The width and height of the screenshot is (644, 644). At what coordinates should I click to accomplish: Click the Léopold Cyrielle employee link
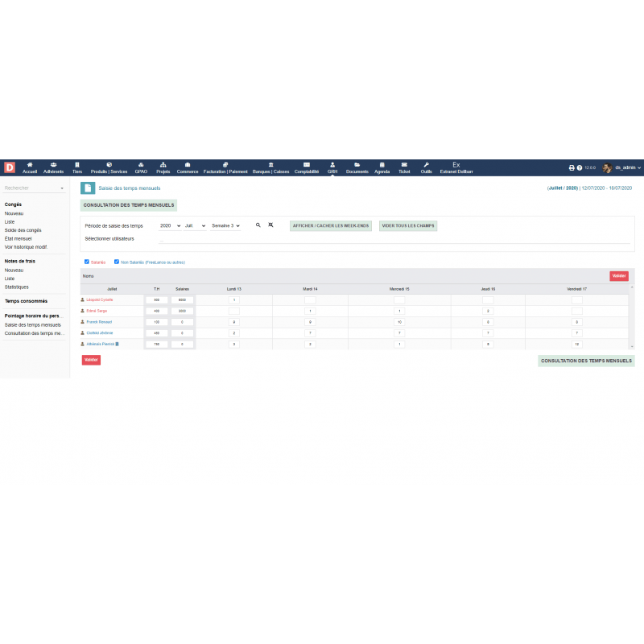point(100,299)
